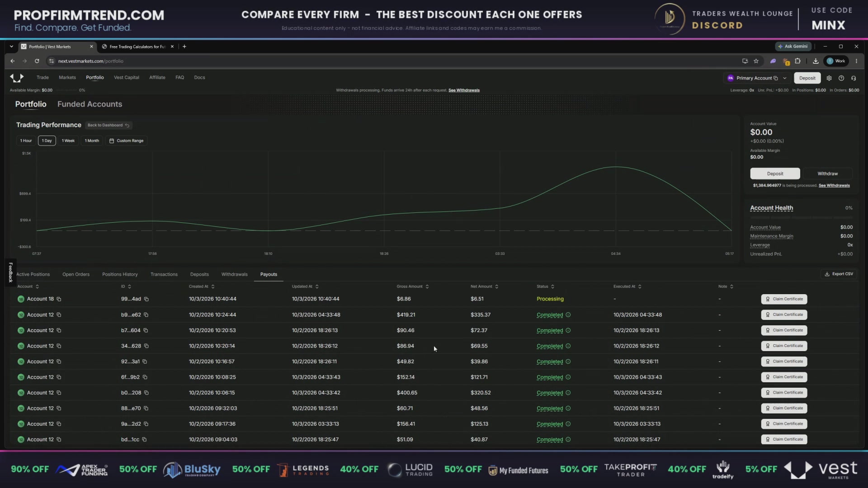This screenshot has height=488, width=868.
Task: Click the Vest Markets logo icon
Action: [17, 78]
